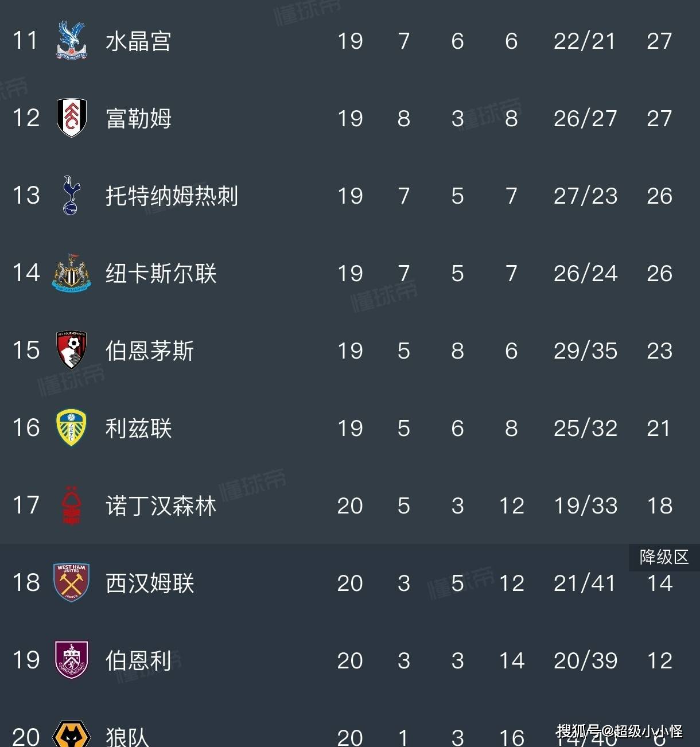
Task: Open the Burnley club badge
Action: click(x=72, y=660)
